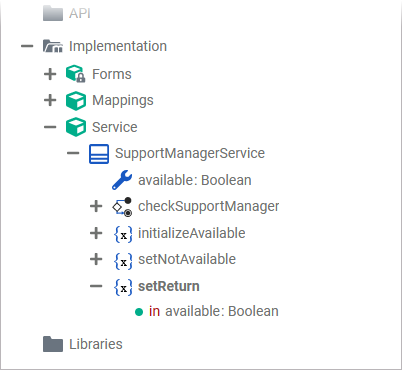Select the Libraries folder
Image resolution: width=402 pixels, height=370 pixels.
click(x=83, y=344)
